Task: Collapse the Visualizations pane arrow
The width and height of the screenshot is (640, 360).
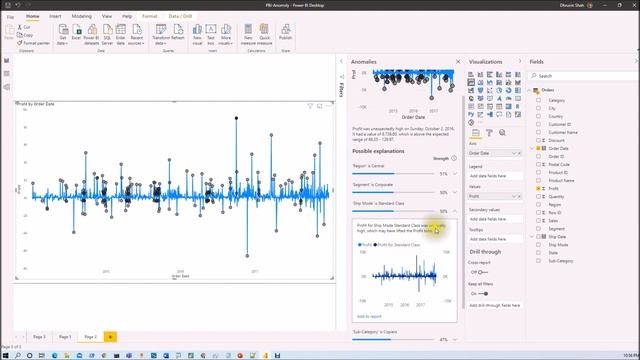Action: pos(520,61)
